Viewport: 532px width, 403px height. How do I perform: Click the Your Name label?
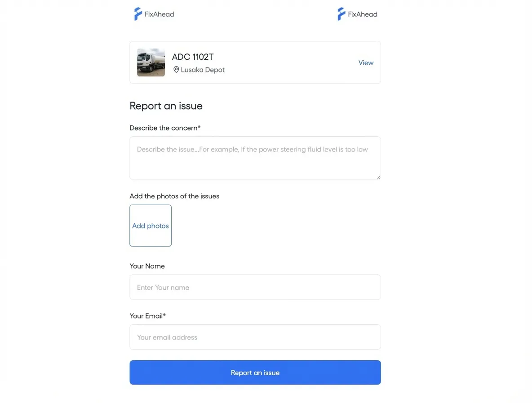point(147,266)
